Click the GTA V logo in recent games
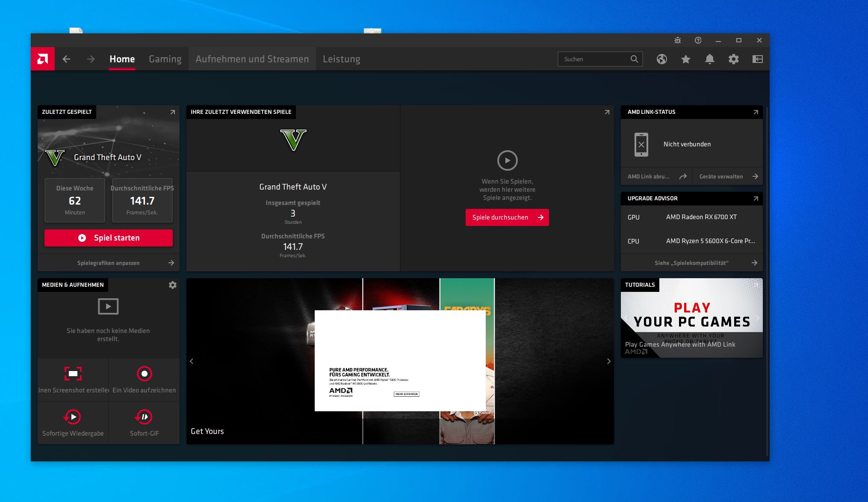This screenshot has width=868, height=502. (x=293, y=140)
